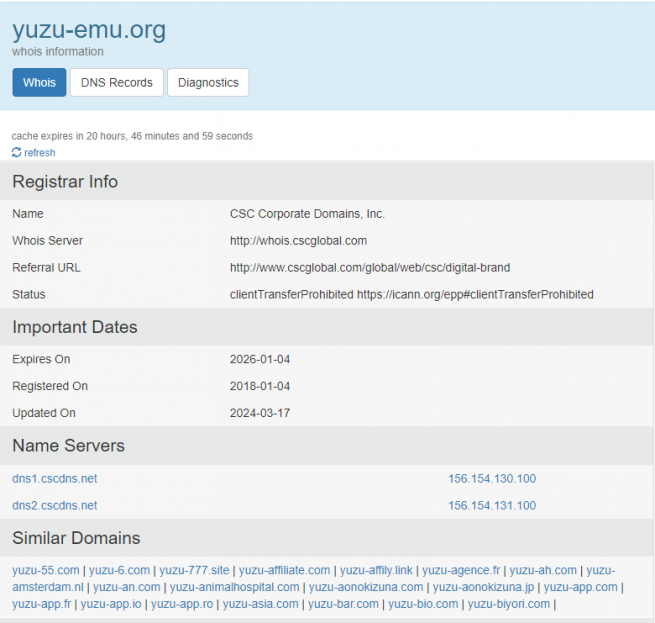Open the Diagnostics tab
This screenshot has height=623, width=655.
coord(208,82)
